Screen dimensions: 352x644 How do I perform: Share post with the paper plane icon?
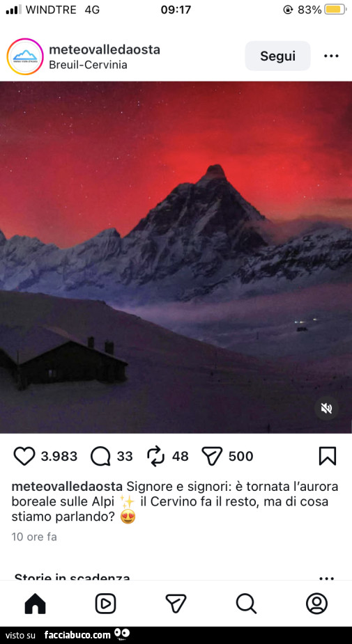click(212, 456)
